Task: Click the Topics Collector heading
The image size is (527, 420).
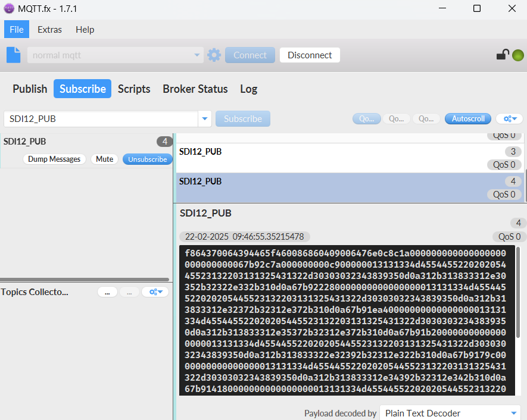Action: [x=35, y=292]
